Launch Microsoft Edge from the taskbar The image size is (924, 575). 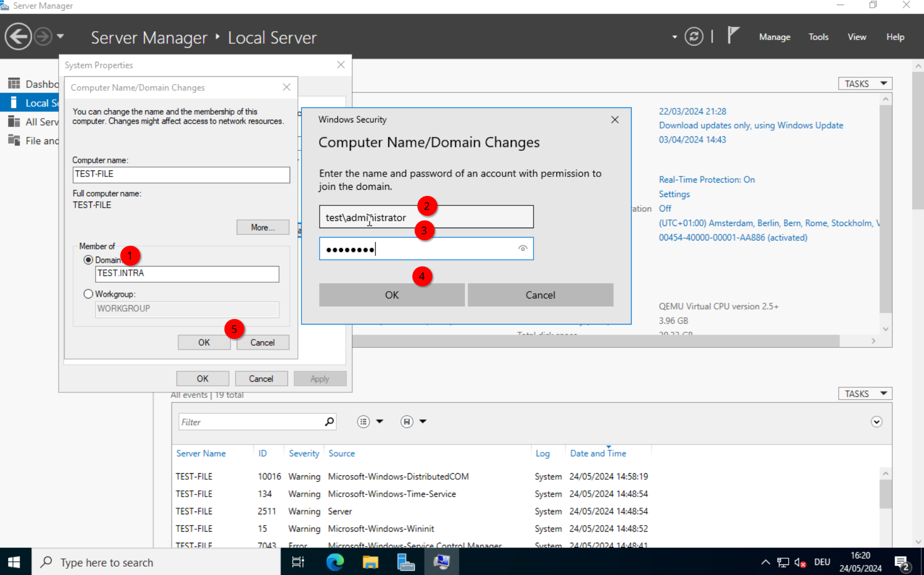[x=335, y=562]
